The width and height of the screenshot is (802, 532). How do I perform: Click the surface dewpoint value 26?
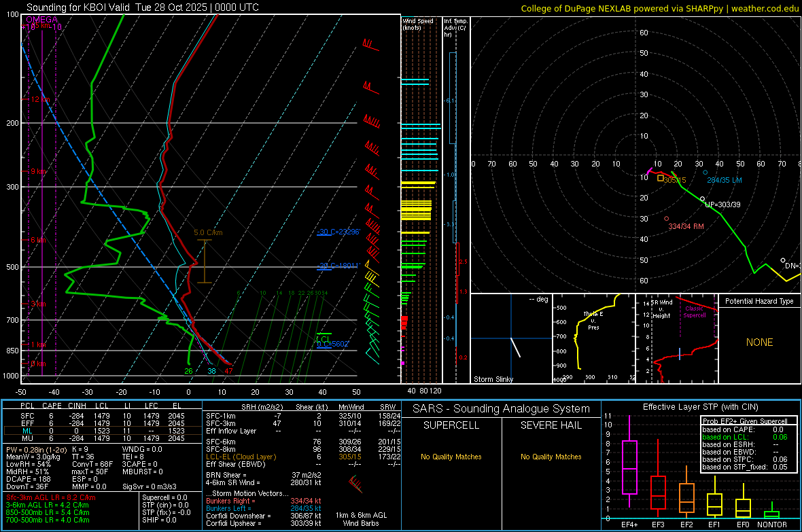[x=189, y=371]
